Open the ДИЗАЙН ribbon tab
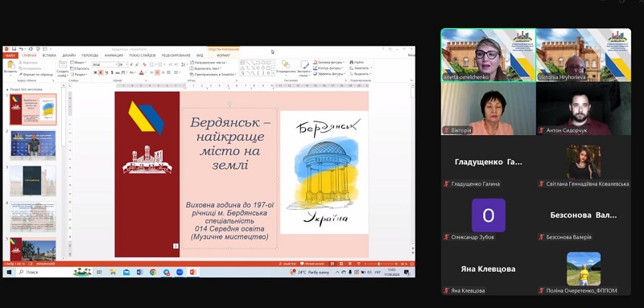 pyautogui.click(x=69, y=55)
